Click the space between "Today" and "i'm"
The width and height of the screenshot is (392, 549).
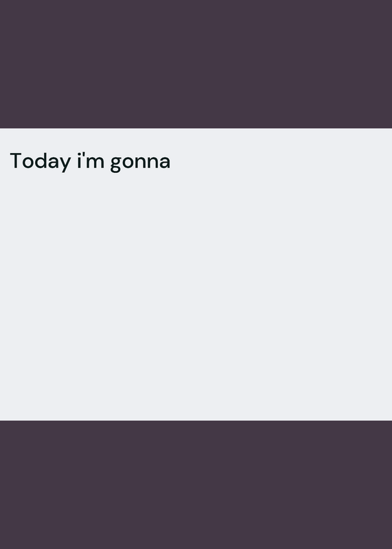[74, 161]
